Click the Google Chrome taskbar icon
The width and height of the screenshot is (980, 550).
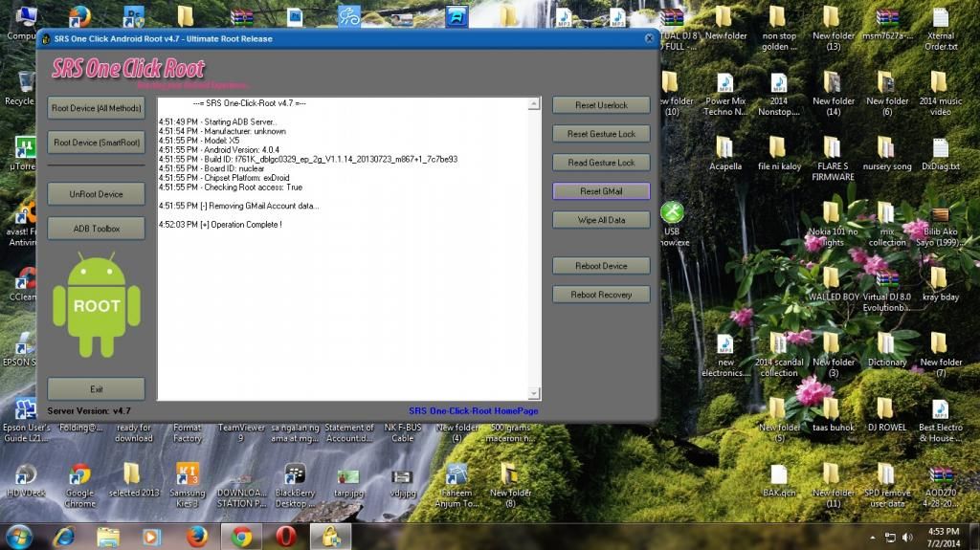coord(241,536)
